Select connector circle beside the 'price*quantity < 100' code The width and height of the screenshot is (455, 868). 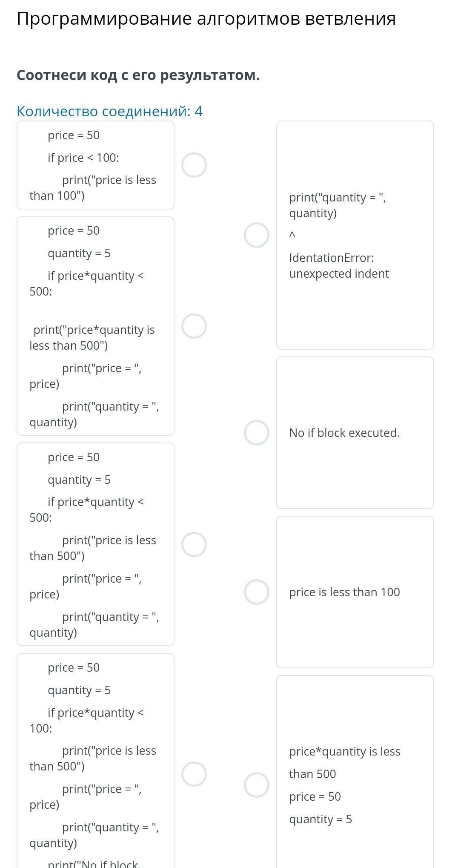(194, 774)
